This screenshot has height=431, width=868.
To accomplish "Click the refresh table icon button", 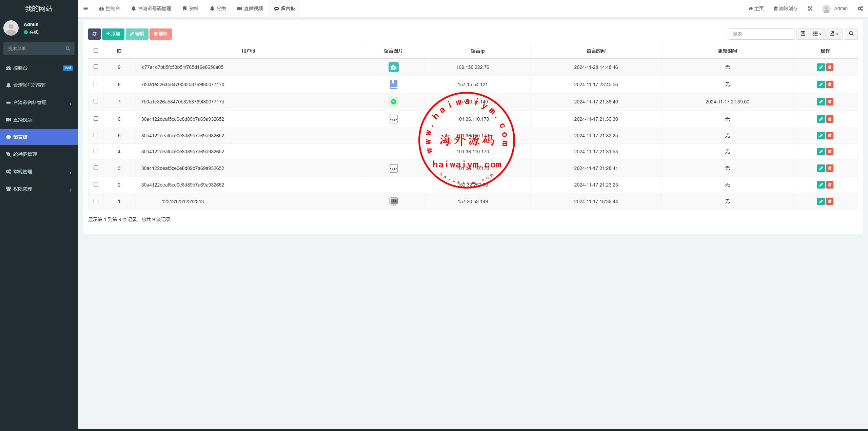I will point(94,34).
